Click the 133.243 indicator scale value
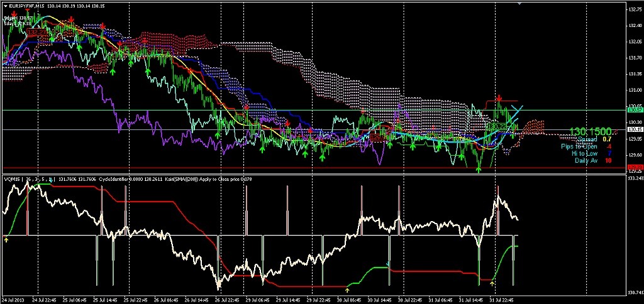The height and width of the screenshot is (304, 644). 635,178
